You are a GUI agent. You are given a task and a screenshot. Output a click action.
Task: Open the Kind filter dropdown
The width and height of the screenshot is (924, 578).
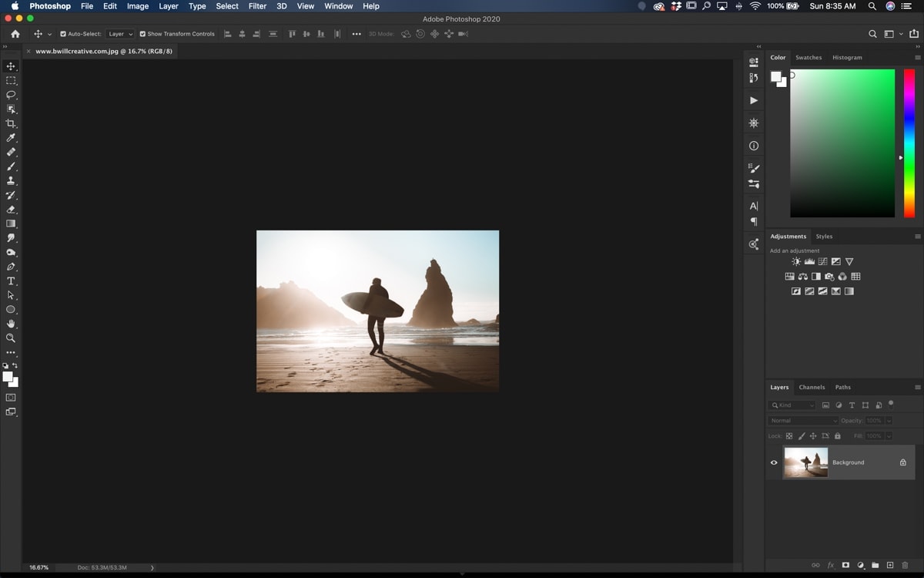792,405
